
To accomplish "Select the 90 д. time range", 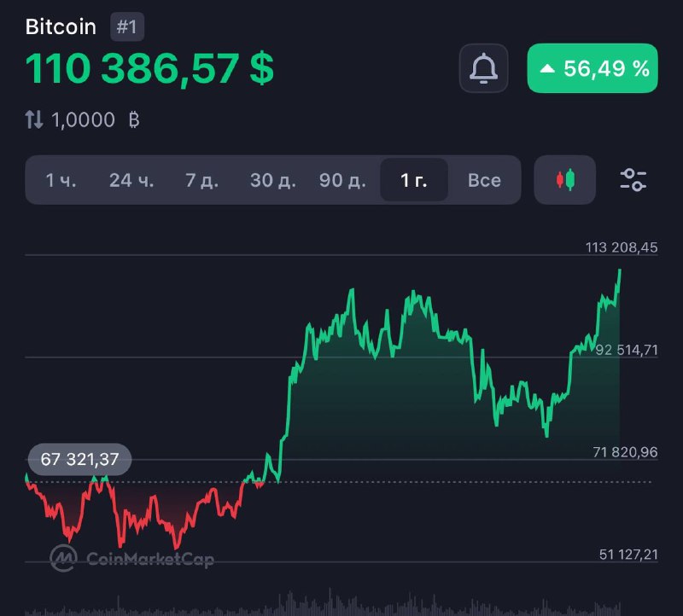I will 342,180.
